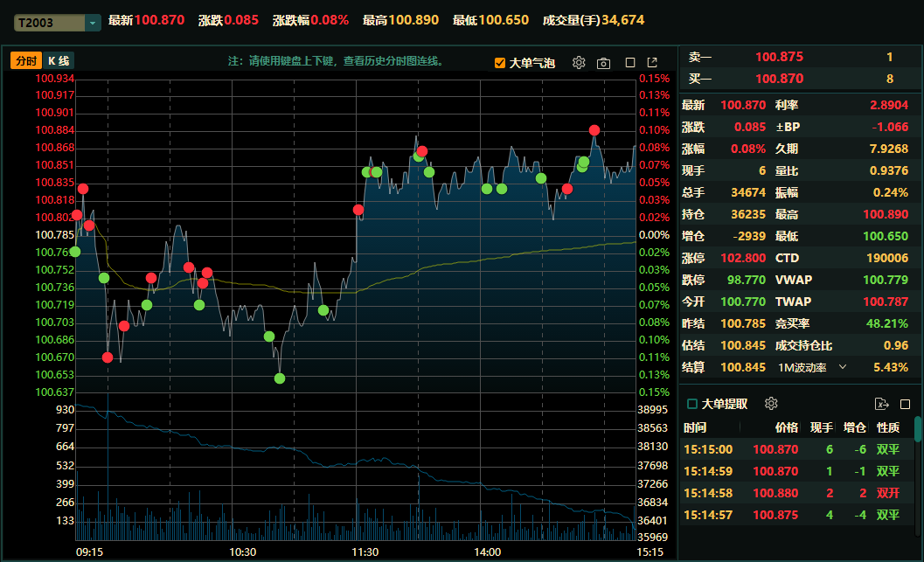Open the T2003 contract dropdown arrow
The width and height of the screenshot is (924, 562).
click(93, 23)
